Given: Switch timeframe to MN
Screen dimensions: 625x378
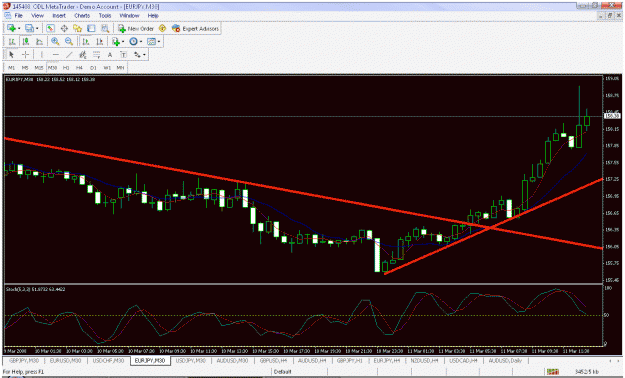Looking at the screenshot, I should click(120, 68).
